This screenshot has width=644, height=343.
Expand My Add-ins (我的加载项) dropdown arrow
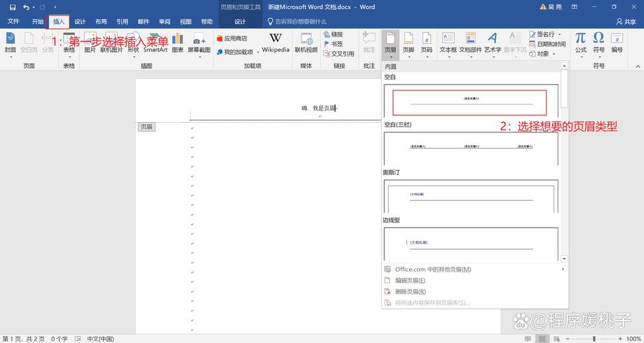point(258,52)
